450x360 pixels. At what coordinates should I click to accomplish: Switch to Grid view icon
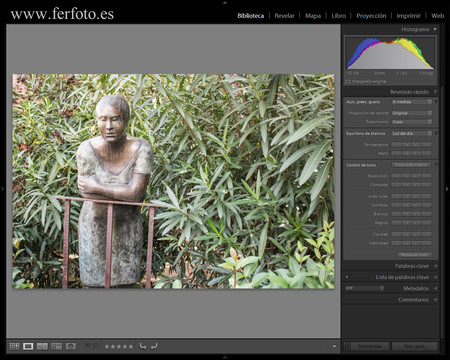[14, 346]
